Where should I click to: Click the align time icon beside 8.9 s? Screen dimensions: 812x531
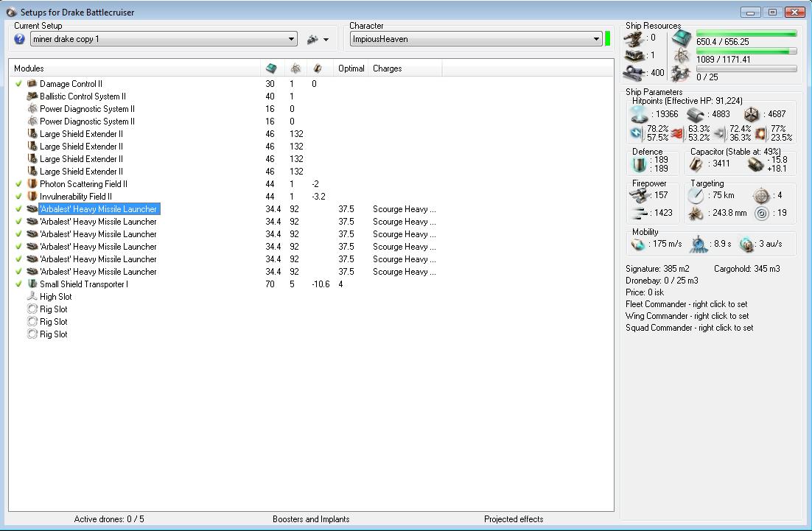[x=699, y=244]
